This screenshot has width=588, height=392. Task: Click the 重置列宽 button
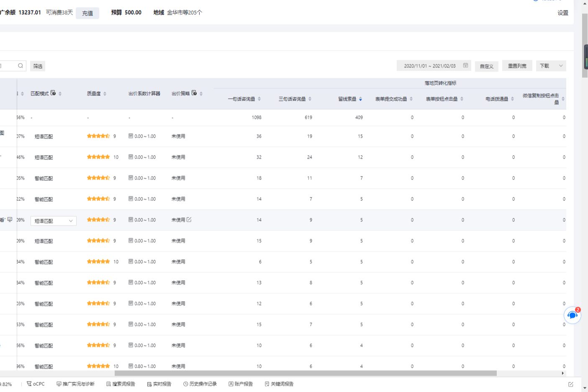(x=517, y=66)
